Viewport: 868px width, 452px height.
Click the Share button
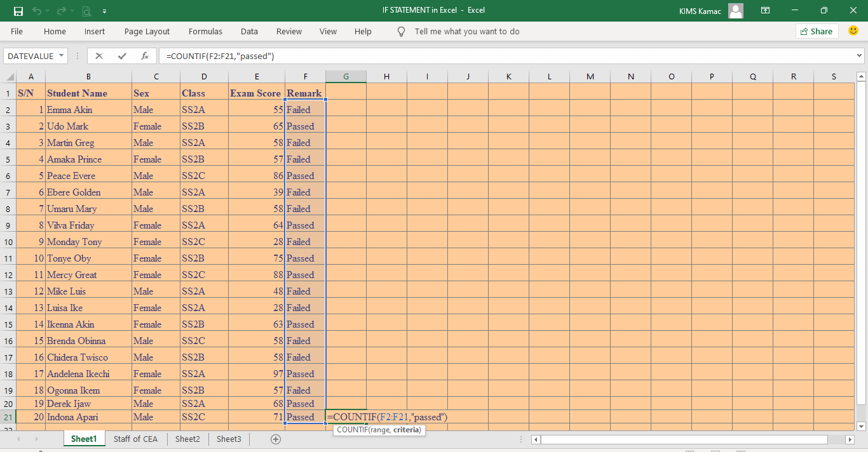coord(817,31)
